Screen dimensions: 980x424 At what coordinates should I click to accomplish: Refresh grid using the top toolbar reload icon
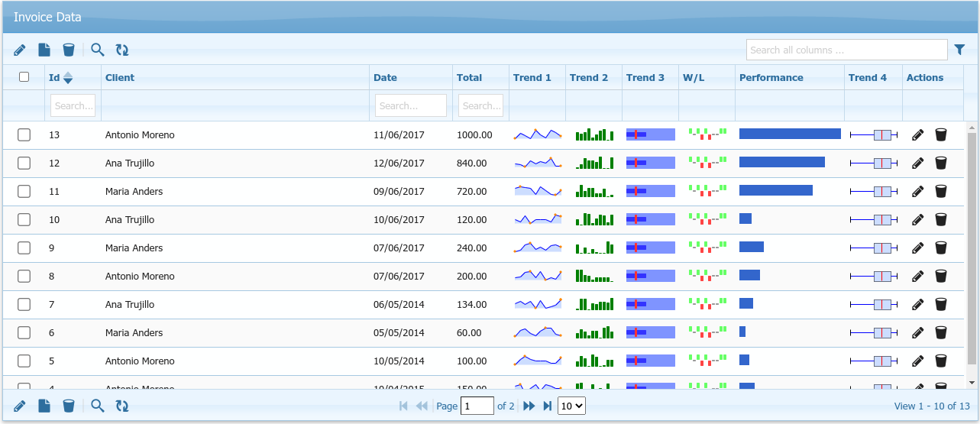122,50
